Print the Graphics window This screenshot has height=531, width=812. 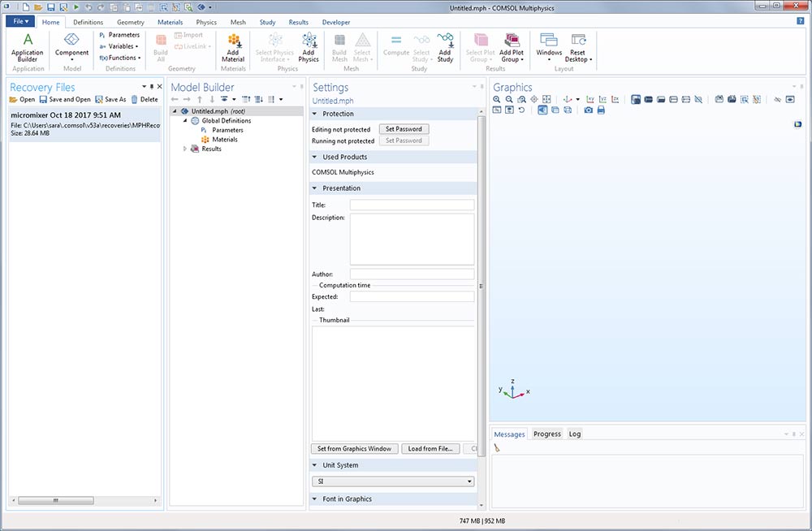pyautogui.click(x=601, y=110)
